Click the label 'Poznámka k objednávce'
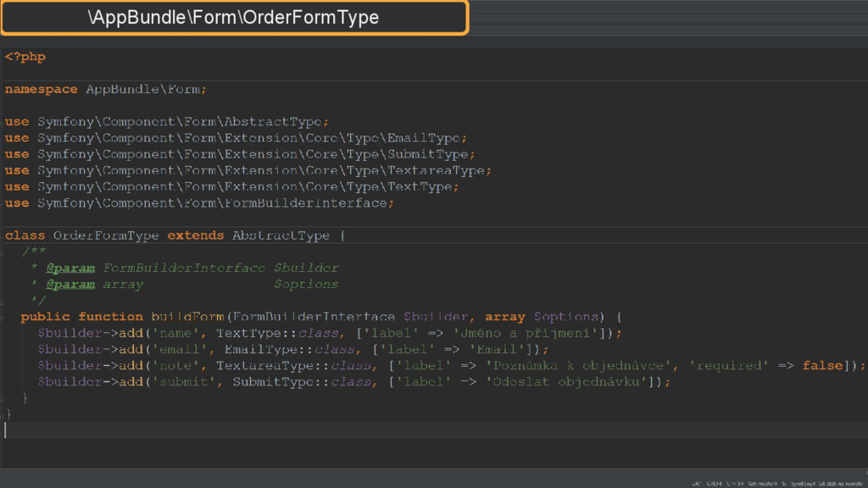This screenshot has width=868, height=488. (577, 366)
